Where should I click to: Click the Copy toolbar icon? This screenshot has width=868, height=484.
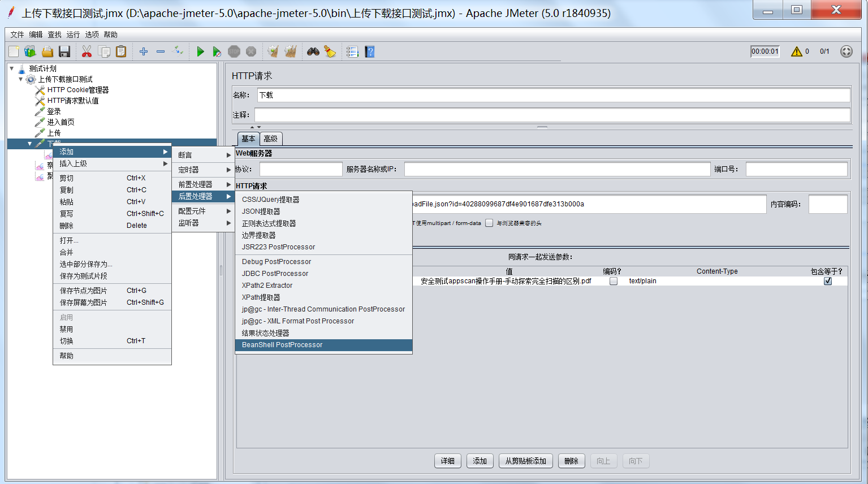point(104,51)
